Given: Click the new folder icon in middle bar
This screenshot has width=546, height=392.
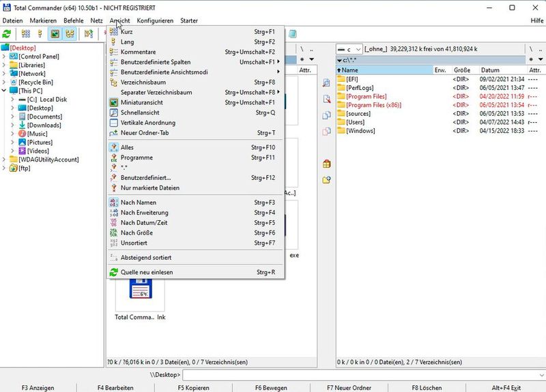Looking at the screenshot, I should point(326,180).
